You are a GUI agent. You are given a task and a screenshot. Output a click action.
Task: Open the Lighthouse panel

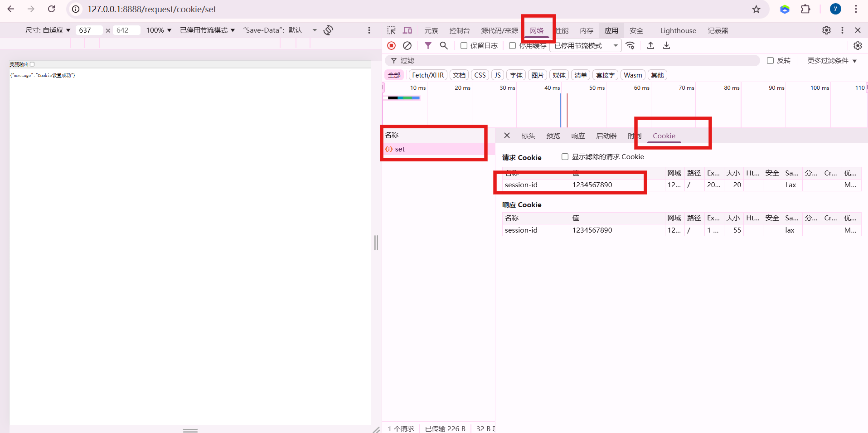pyautogui.click(x=678, y=30)
